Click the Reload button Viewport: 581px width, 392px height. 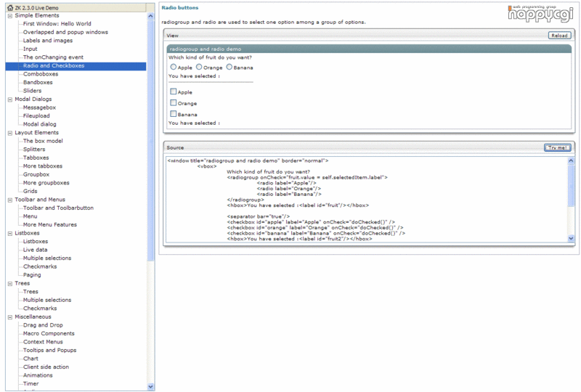(x=559, y=36)
